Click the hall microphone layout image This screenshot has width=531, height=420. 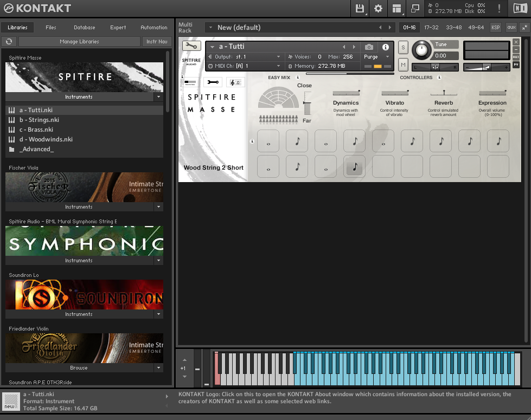pyautogui.click(x=278, y=98)
